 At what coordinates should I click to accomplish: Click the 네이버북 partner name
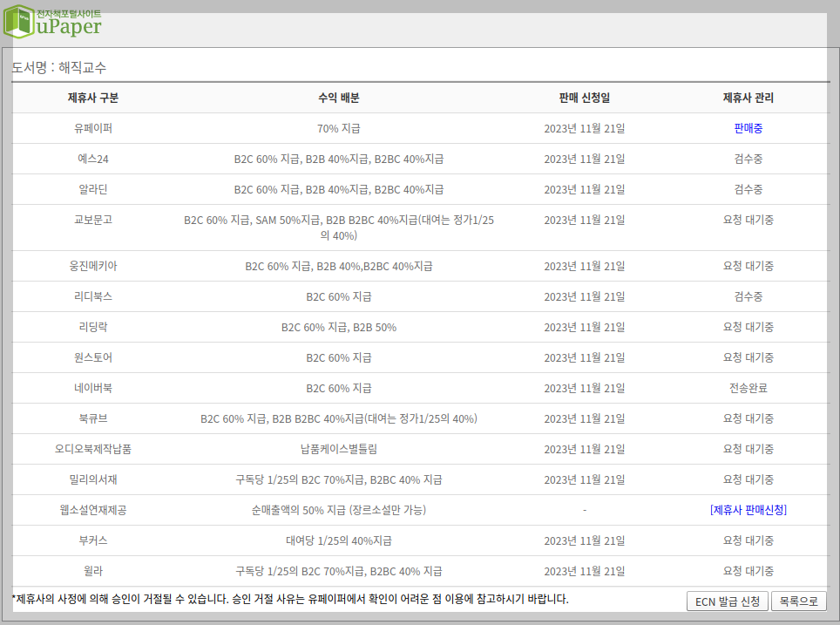(x=92, y=388)
